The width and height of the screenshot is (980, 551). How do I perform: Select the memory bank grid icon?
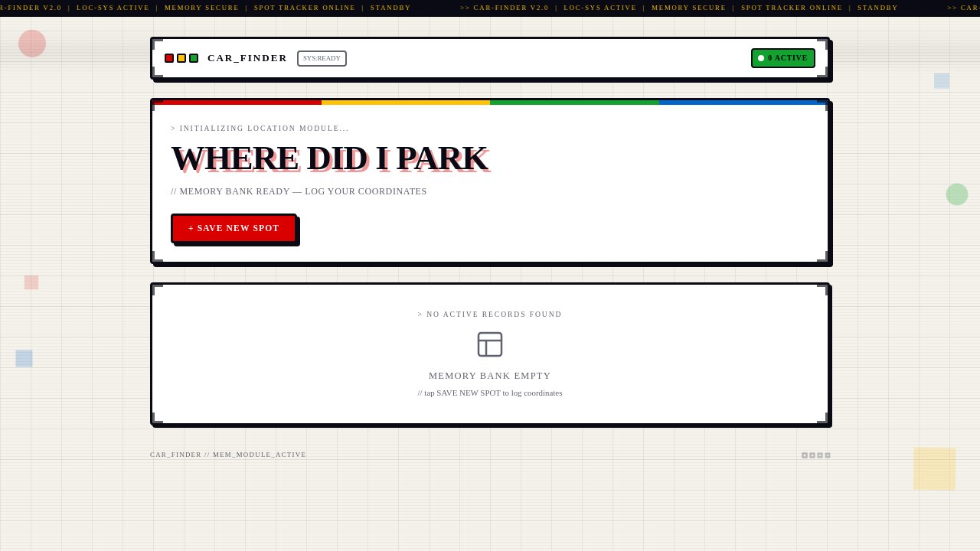[490, 344]
